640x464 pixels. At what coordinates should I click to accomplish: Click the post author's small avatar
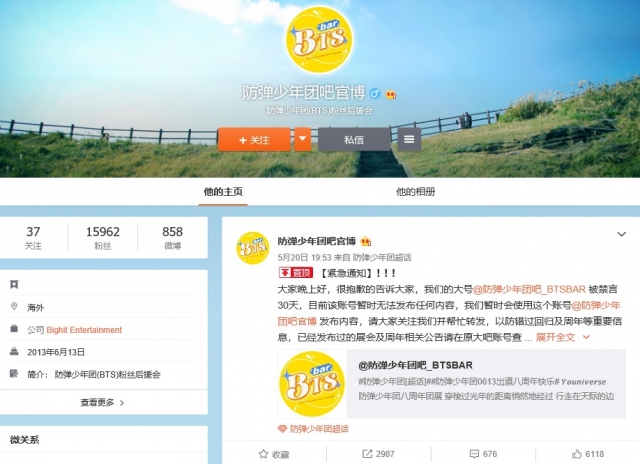[x=253, y=248]
